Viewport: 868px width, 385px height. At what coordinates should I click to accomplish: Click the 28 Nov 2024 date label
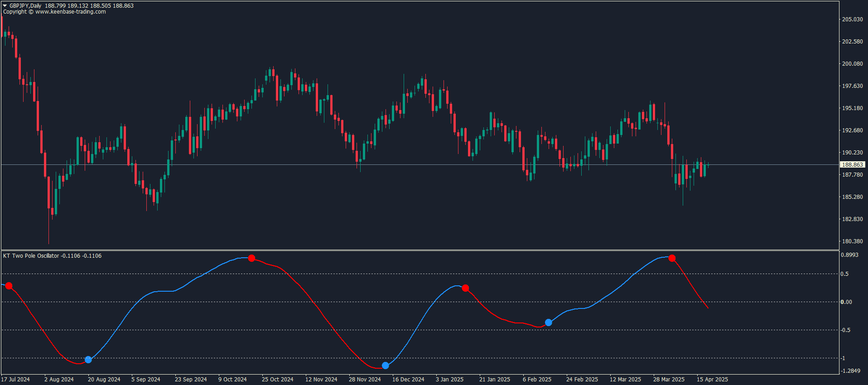pyautogui.click(x=365, y=380)
